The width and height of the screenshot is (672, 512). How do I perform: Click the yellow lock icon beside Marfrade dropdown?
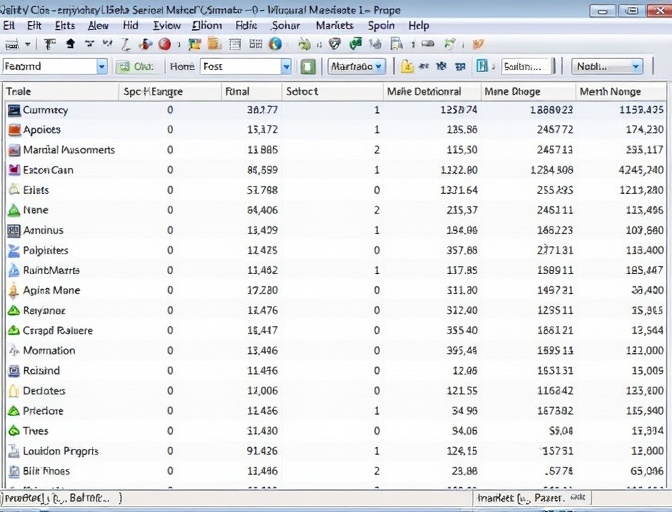pos(407,66)
